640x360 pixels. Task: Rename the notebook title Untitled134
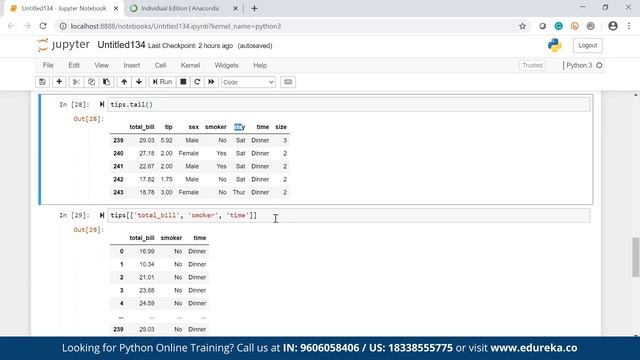point(121,45)
